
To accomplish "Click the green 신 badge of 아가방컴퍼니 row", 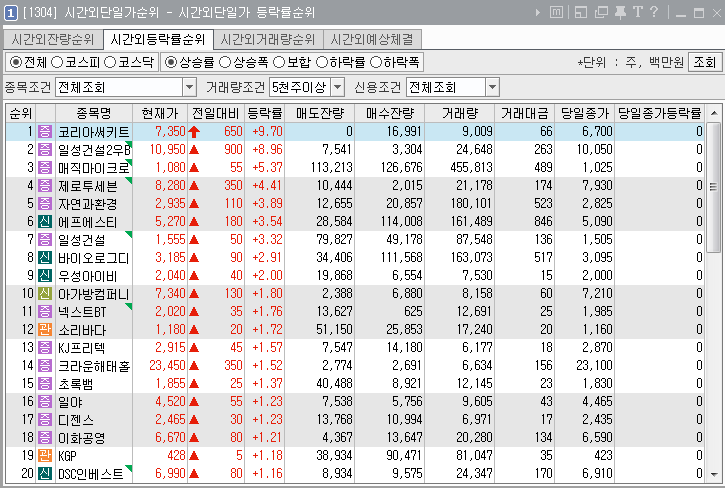I will coord(45,294).
